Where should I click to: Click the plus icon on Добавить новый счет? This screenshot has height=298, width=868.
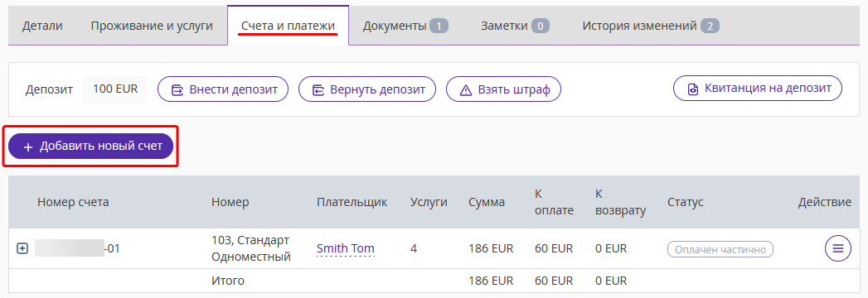coord(28,147)
